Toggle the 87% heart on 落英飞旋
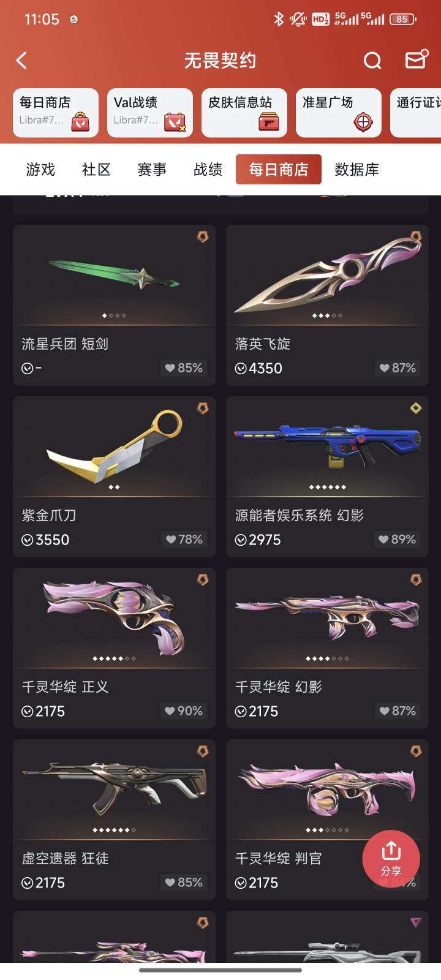This screenshot has width=441, height=980. 397,367
